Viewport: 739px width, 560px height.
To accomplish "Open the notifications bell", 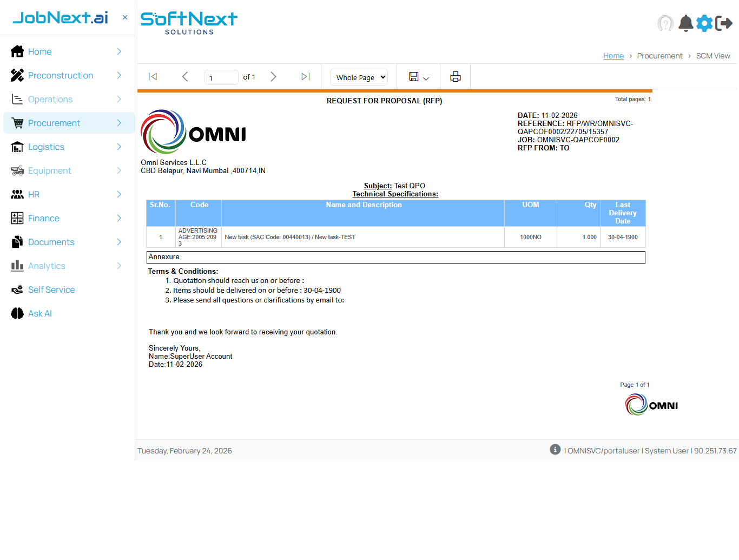I will pyautogui.click(x=685, y=23).
